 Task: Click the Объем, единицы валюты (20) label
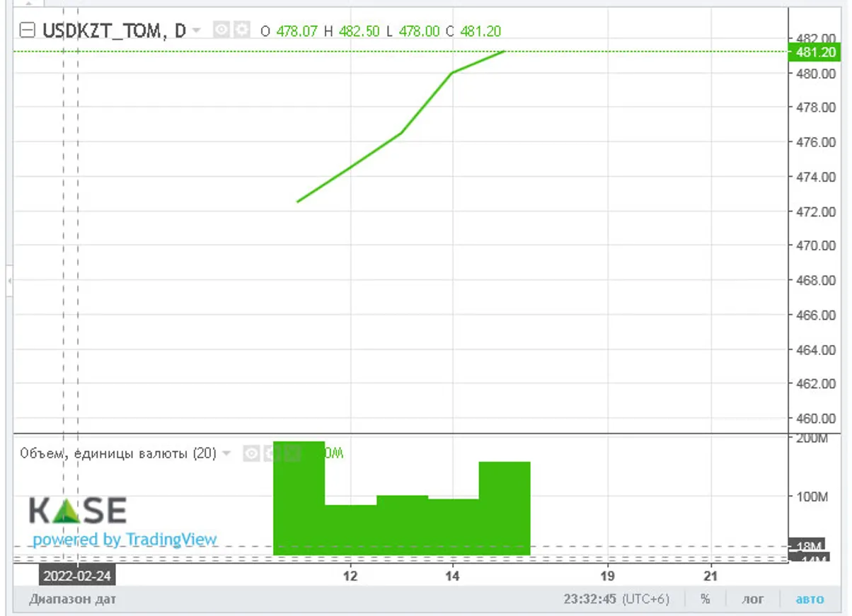coord(118,453)
